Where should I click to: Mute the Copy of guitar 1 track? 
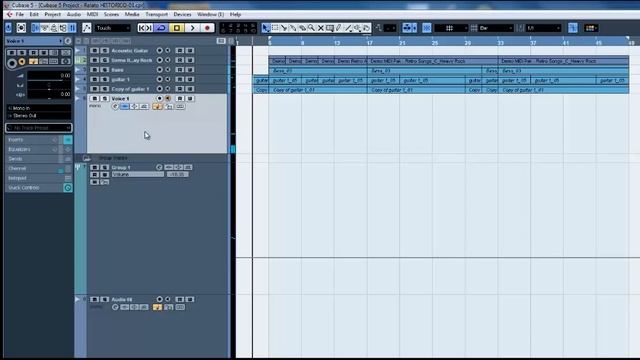(95, 89)
